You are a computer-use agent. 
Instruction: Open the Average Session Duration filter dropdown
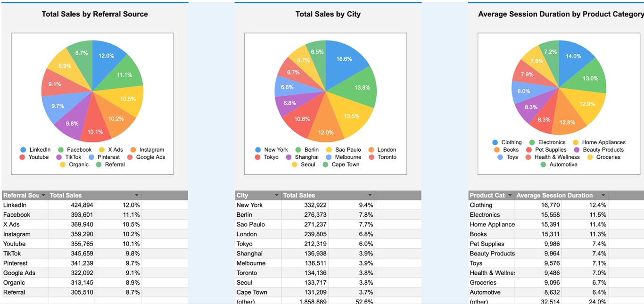(x=603, y=195)
